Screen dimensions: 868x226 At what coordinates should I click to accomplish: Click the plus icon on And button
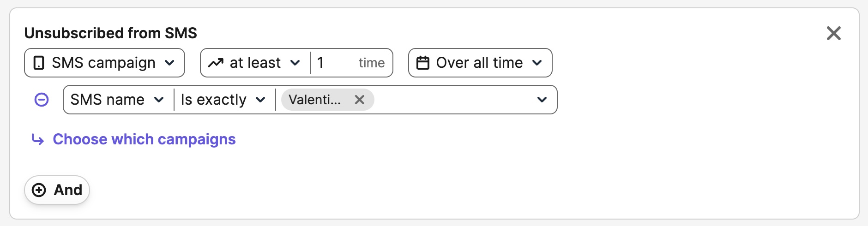tap(39, 190)
